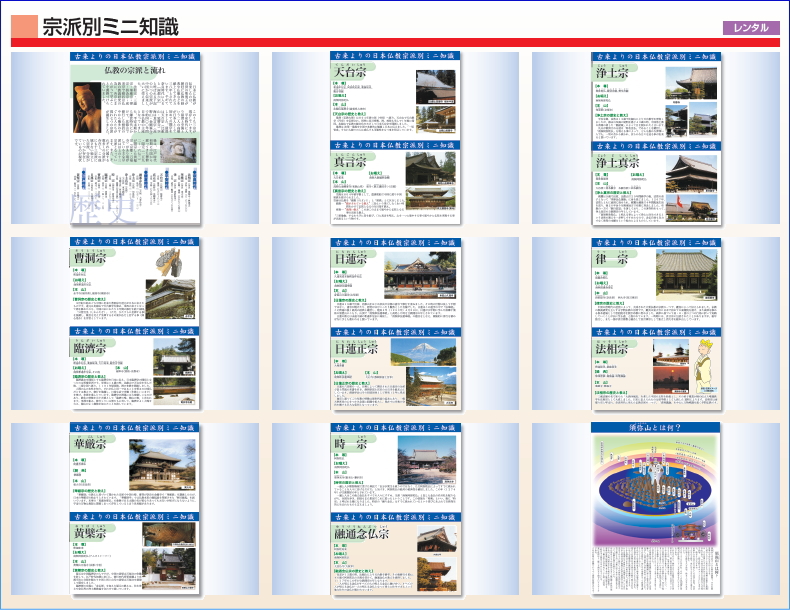Click the 曹洞宗 heading
Image resolution: width=790 pixels, height=610 pixels.
pos(91,259)
